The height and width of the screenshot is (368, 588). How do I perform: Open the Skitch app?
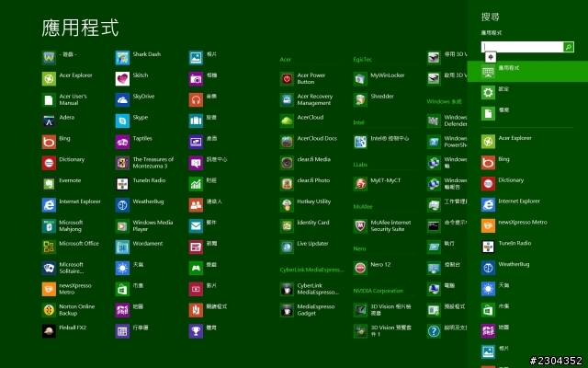(x=132, y=79)
